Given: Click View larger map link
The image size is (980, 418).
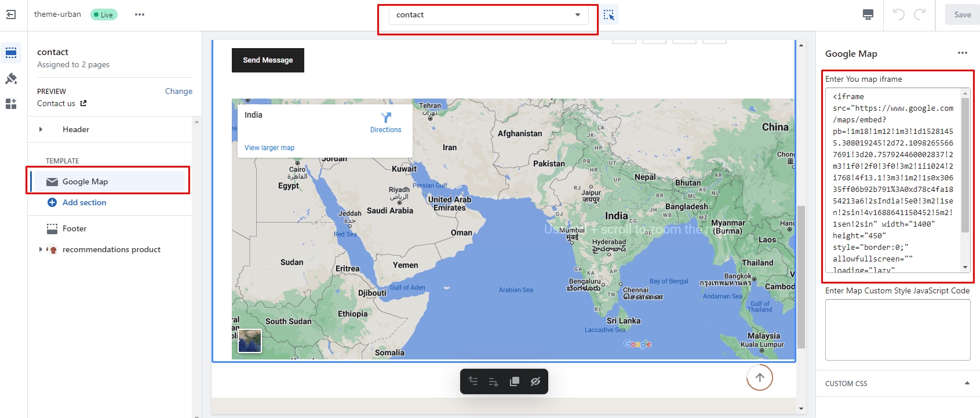Looking at the screenshot, I should (269, 148).
